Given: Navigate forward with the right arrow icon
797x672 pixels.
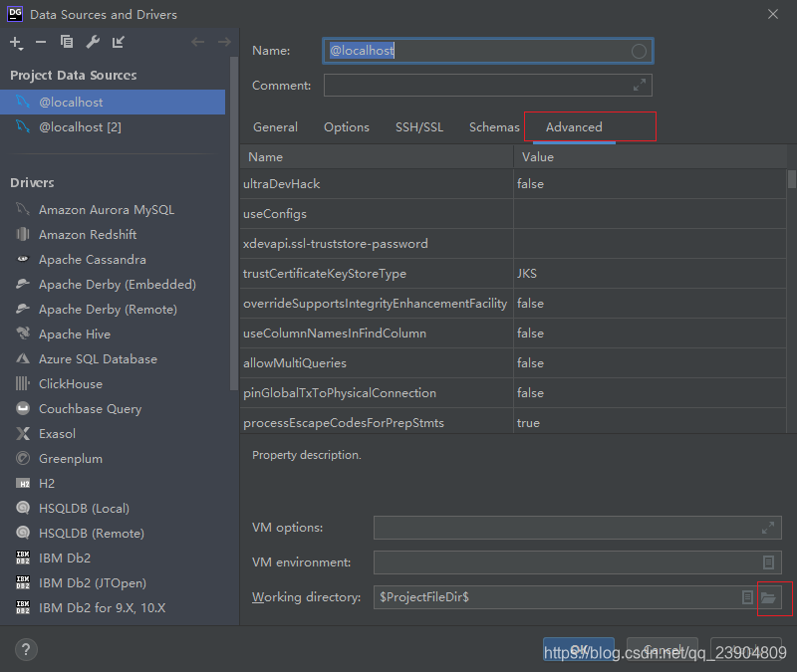Looking at the screenshot, I should tap(223, 42).
